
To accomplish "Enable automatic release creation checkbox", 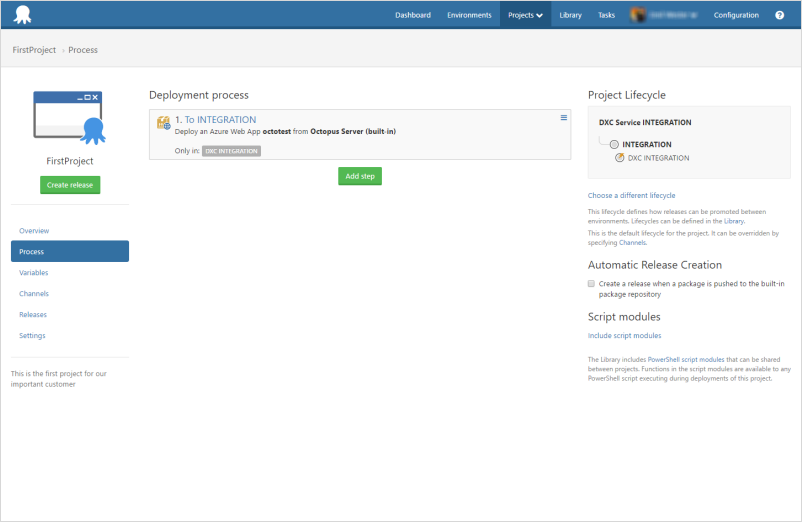I will pyautogui.click(x=591, y=284).
